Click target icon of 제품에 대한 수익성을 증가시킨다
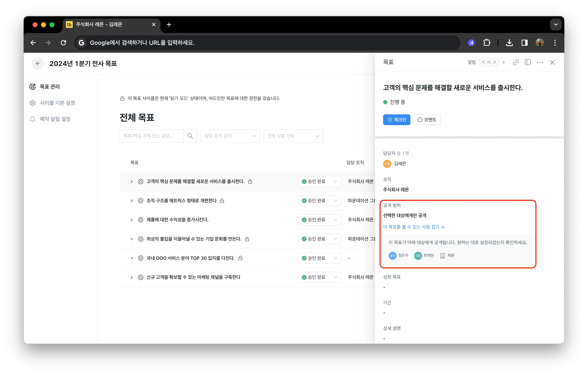 click(141, 220)
